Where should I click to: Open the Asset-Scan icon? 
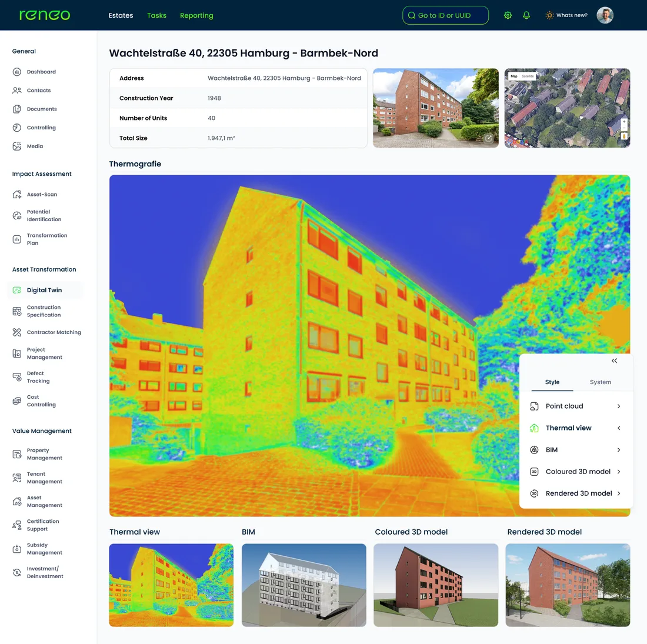pos(17,194)
